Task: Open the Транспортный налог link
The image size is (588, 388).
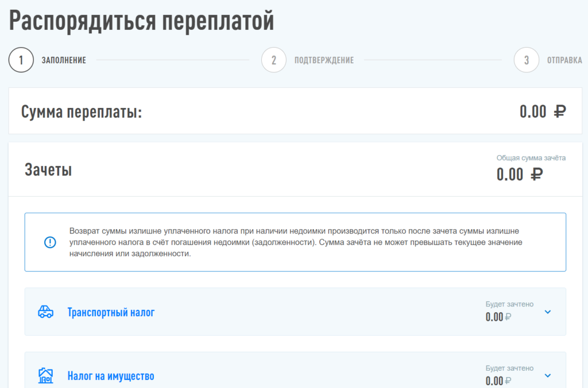Action: [111, 313]
